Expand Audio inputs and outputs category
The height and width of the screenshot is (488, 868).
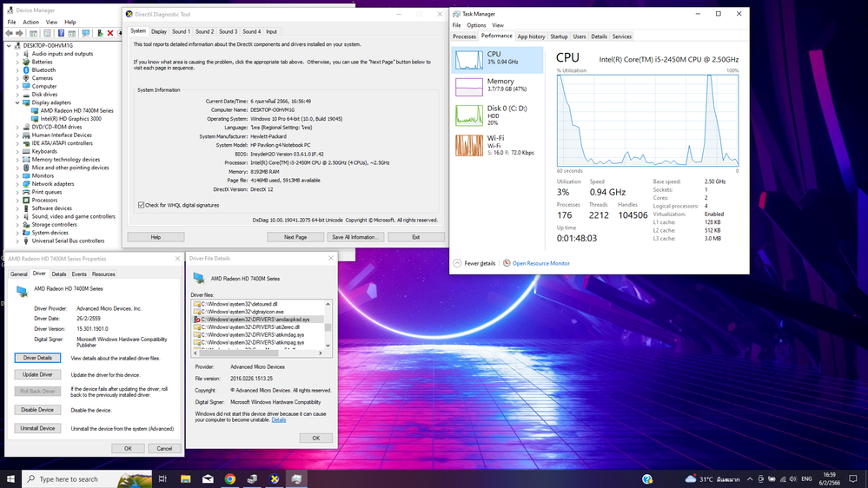pos(17,54)
